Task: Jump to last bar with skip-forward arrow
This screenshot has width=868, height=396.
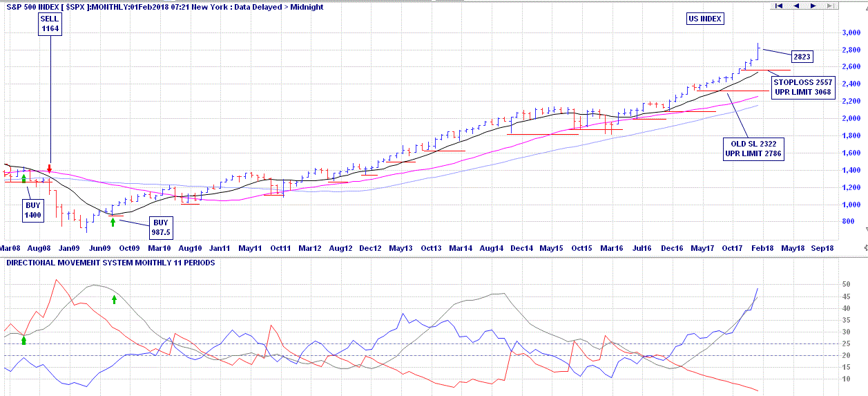Action: pos(830,6)
